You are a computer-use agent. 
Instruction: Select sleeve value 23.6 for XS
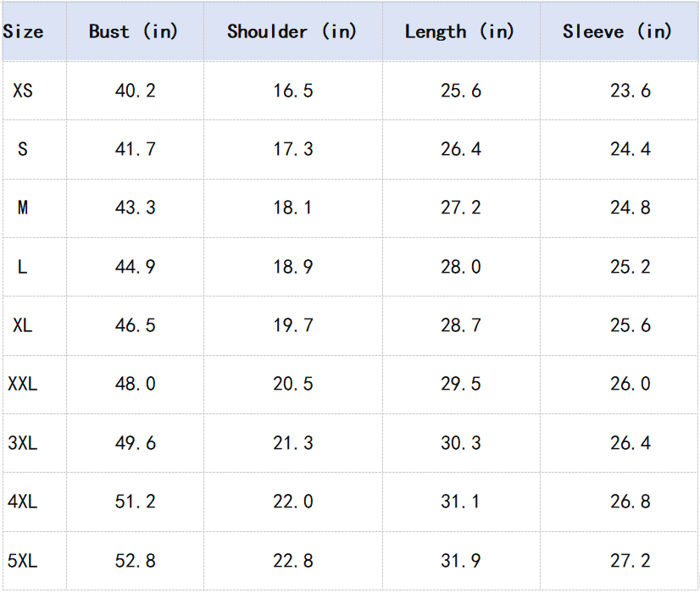pyautogui.click(x=631, y=91)
